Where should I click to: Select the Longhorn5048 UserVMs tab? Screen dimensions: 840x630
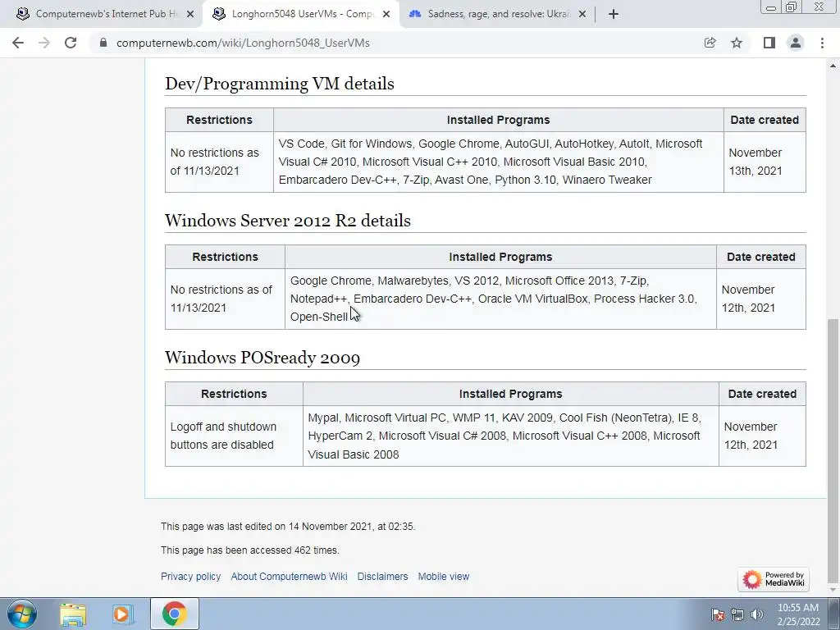[300, 14]
